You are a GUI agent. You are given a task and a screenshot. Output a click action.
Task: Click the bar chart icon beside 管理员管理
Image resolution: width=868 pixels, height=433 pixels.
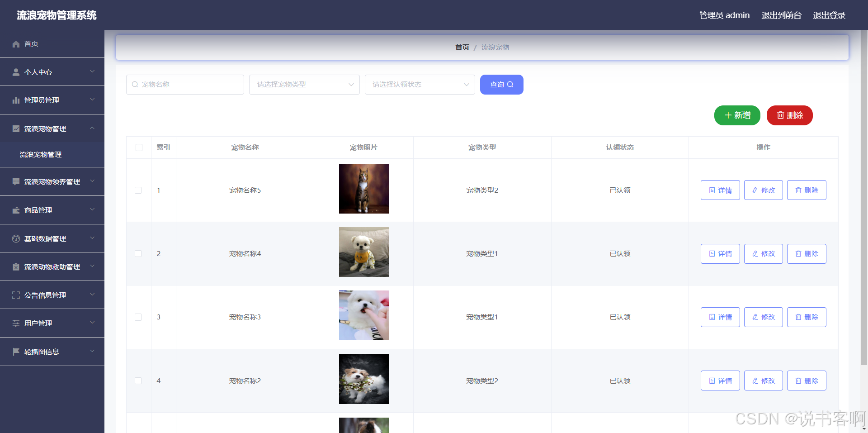(x=16, y=100)
